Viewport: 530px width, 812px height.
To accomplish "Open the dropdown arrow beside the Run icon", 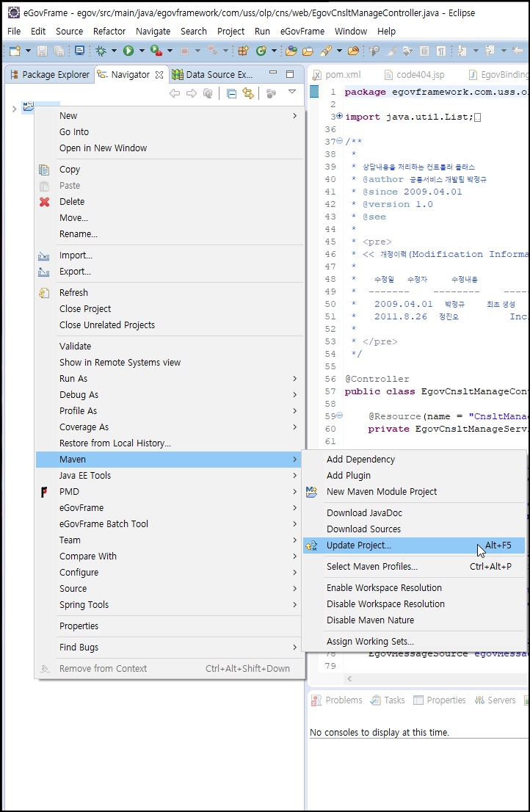I will click(141, 51).
